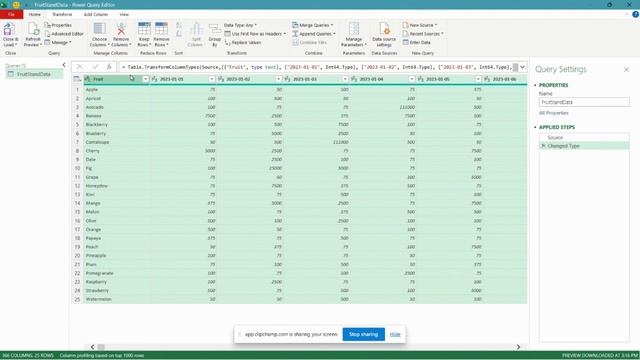The width and height of the screenshot is (640, 360).
Task: Click the Remove Columns icon
Action: click(x=121, y=29)
